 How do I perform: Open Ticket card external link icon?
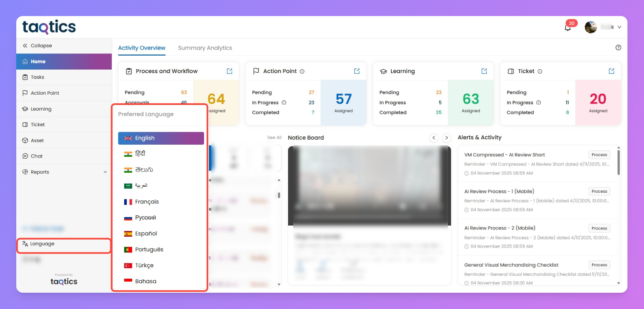(612, 71)
